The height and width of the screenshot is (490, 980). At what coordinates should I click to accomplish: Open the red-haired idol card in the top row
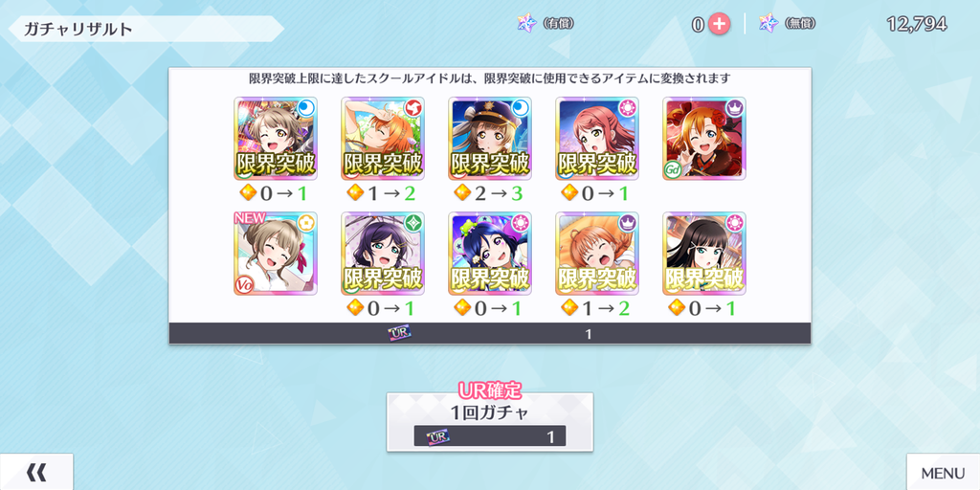pos(597,138)
